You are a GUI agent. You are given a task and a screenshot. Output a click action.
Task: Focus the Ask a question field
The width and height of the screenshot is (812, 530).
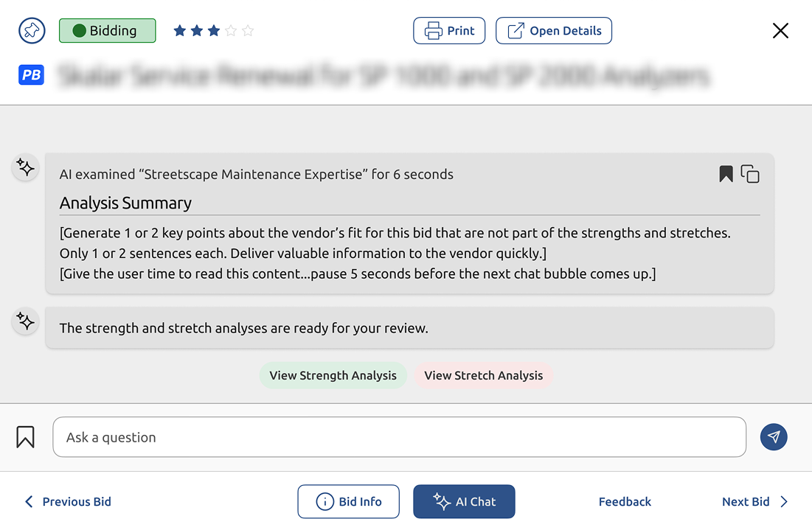click(399, 437)
